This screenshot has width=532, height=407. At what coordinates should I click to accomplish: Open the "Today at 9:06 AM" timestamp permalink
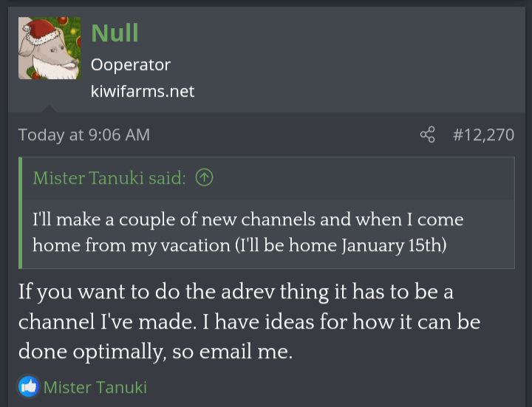[83, 134]
